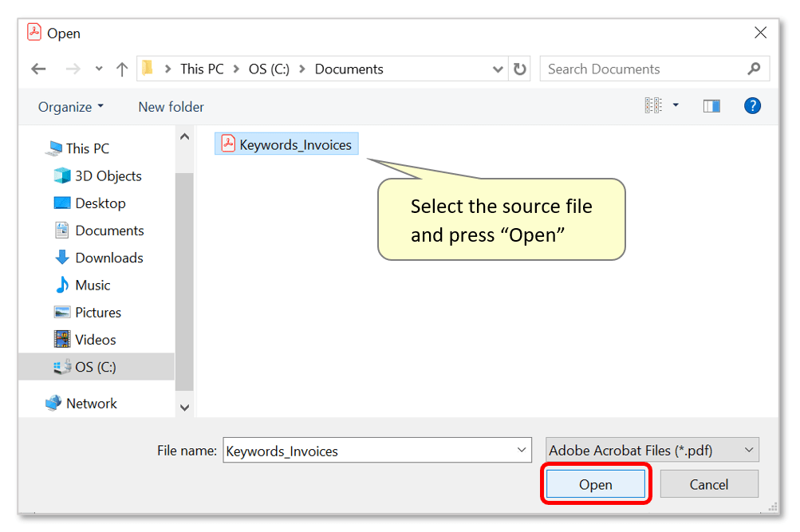Click the Forward navigation arrow
Image resolution: width=800 pixels, height=532 pixels.
73,69
